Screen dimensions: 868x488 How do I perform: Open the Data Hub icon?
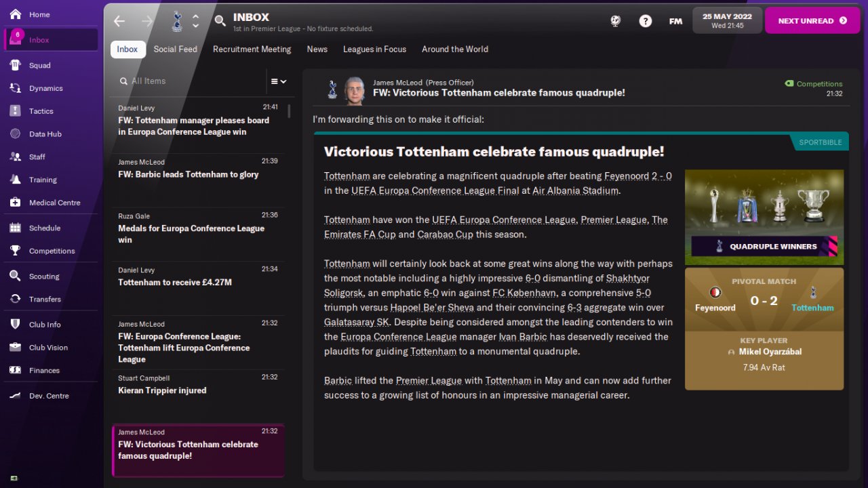(x=15, y=134)
